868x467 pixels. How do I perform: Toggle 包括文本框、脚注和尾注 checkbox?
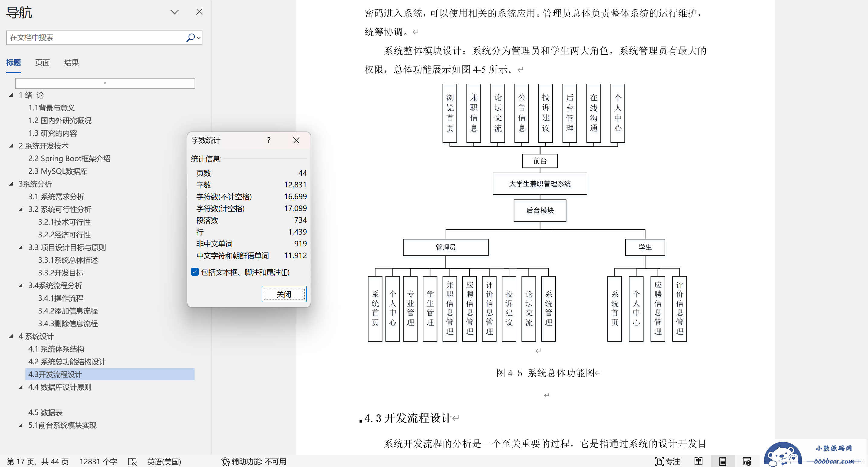(x=195, y=272)
